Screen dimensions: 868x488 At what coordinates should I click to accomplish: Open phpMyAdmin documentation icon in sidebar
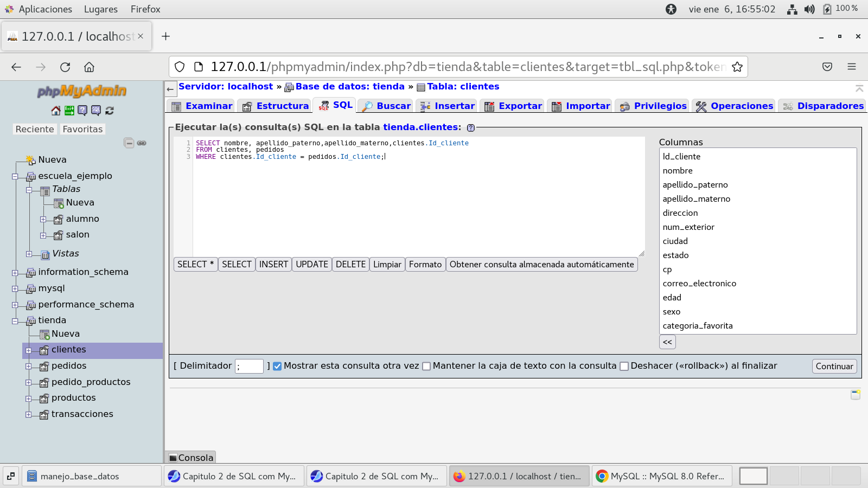[82, 111]
